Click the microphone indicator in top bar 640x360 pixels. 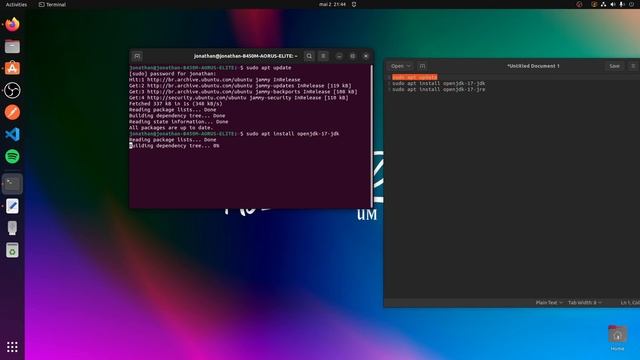[622, 4]
